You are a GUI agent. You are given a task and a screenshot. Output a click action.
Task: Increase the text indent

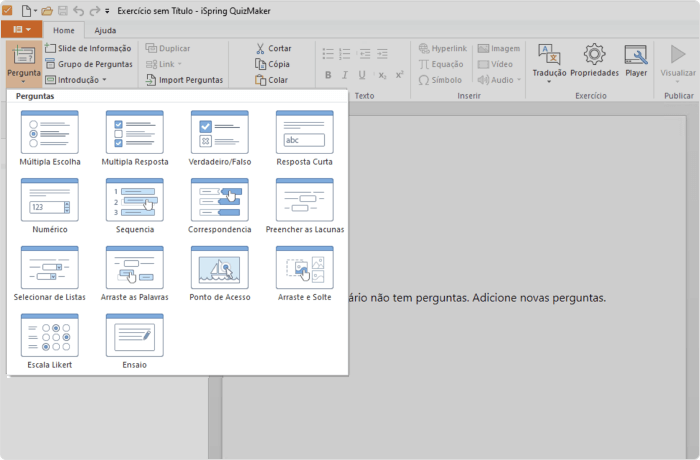pos(382,54)
